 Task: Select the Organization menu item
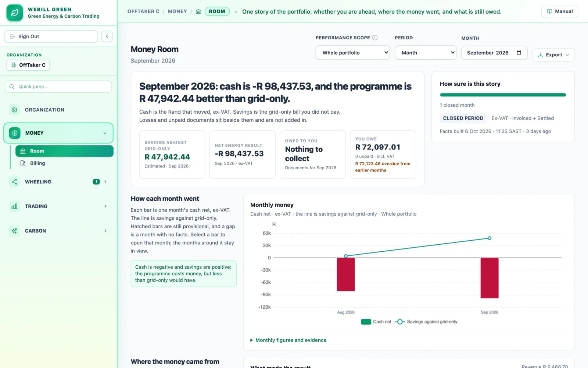tap(58, 110)
